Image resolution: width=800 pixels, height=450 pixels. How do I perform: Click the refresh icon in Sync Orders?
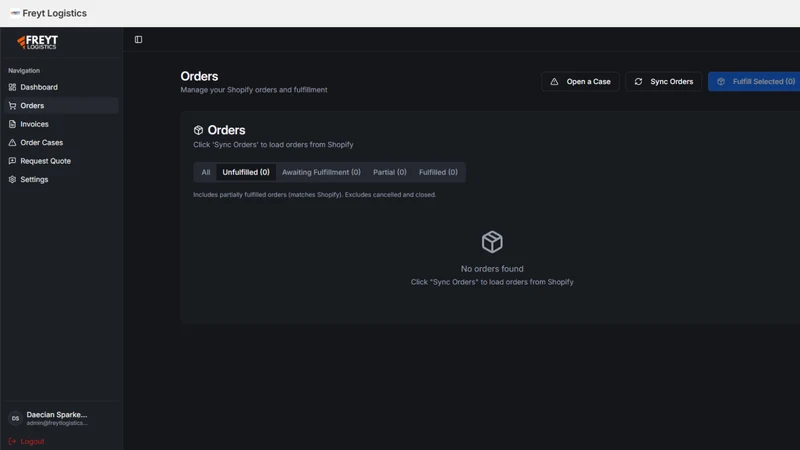(x=638, y=82)
